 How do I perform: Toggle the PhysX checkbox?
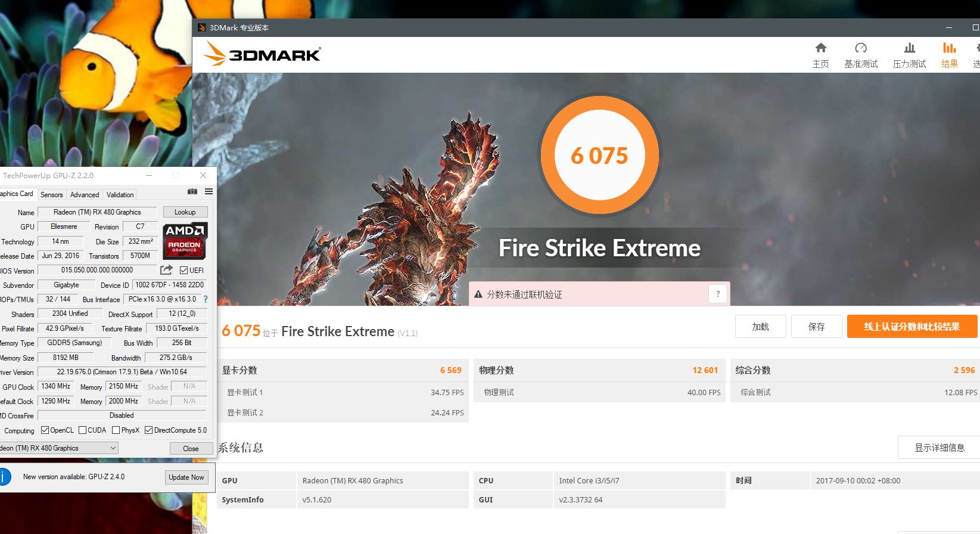116,430
